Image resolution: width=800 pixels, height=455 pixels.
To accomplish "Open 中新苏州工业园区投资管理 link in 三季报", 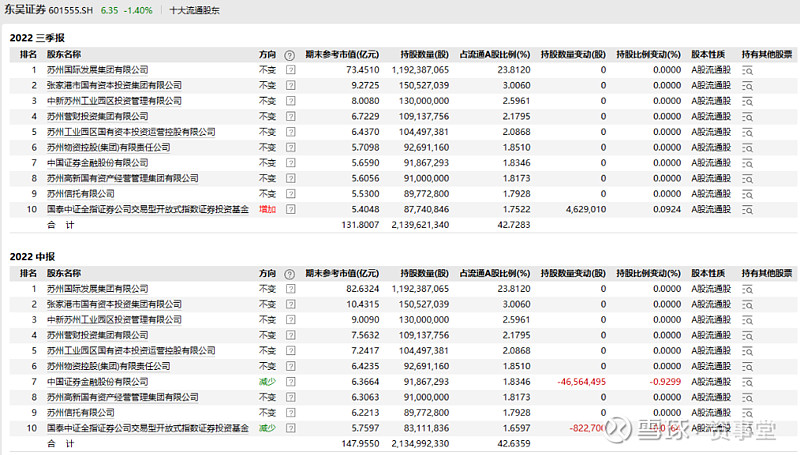I will coord(114,101).
